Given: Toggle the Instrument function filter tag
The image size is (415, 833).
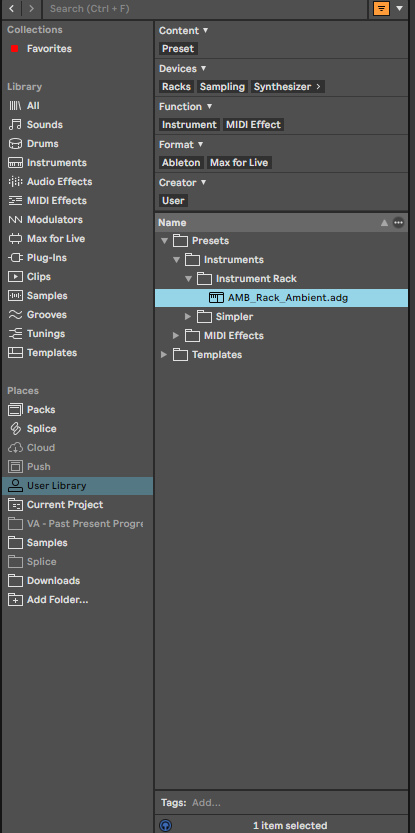Looking at the screenshot, I should pos(189,125).
